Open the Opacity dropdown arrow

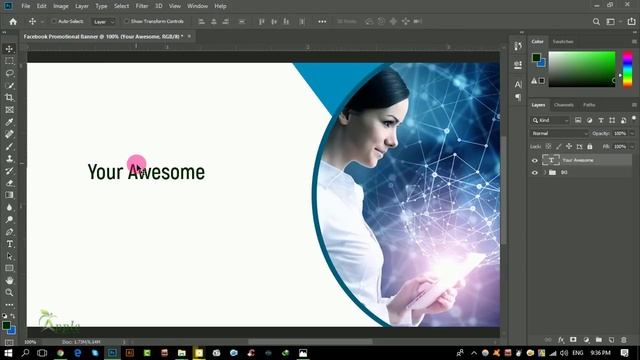632,133
